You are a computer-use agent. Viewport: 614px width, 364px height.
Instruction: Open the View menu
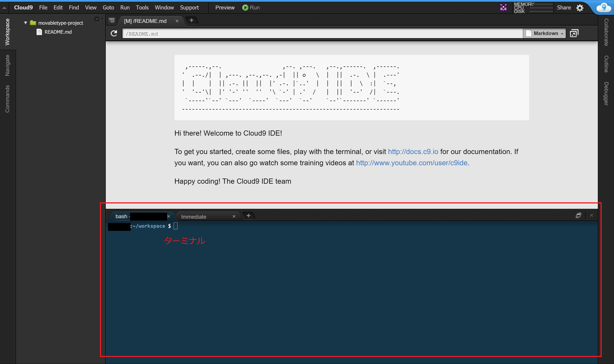coord(91,8)
